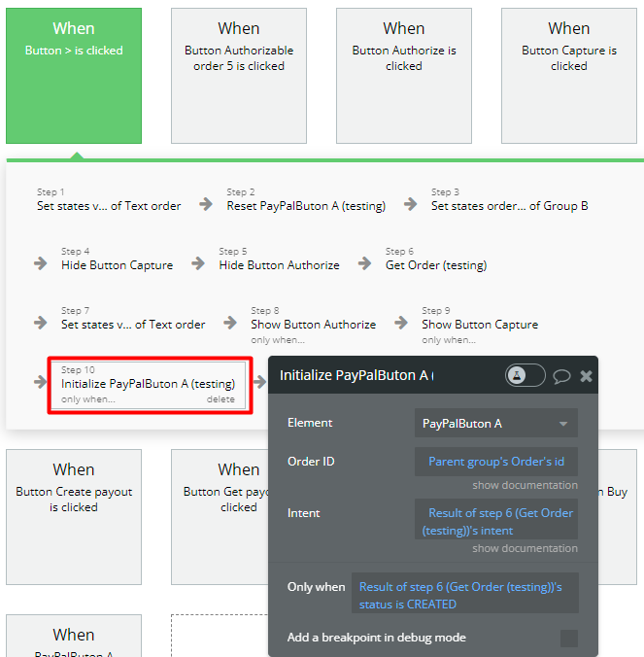Show documentation link under Intent
Screen dimensions: 644x657
pos(525,548)
